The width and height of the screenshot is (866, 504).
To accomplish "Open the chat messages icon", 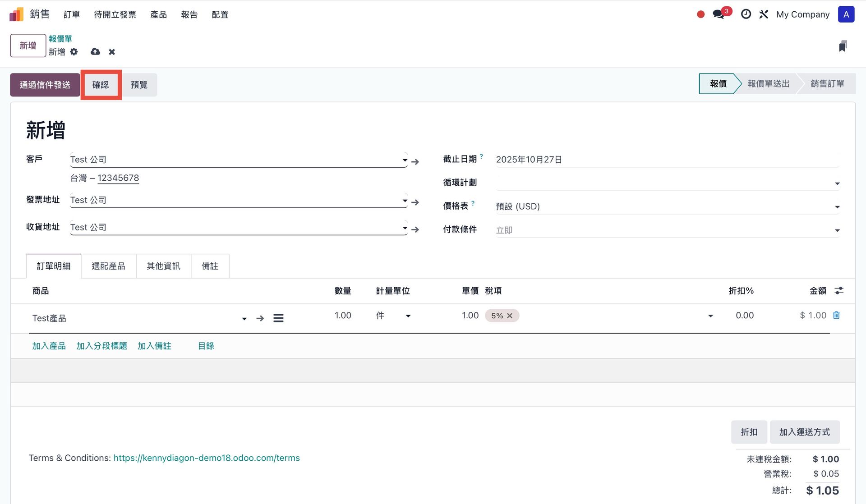I will coord(719,14).
